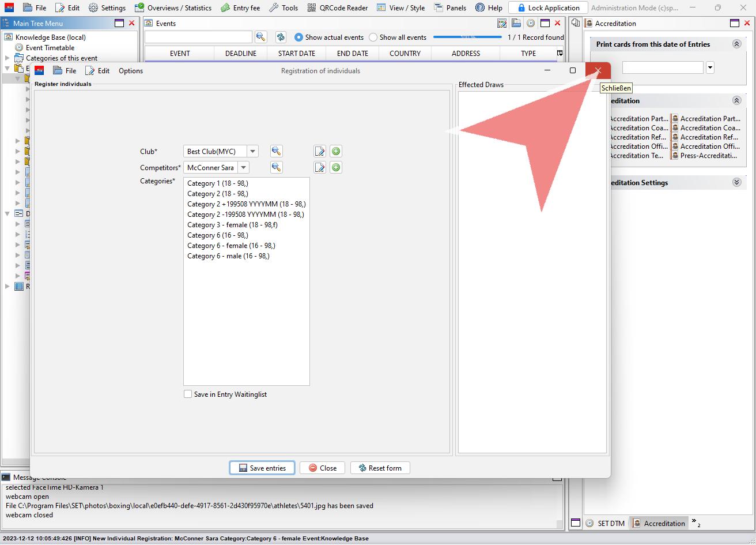Click the Save entries button
Screen dimensions: 756x545
(x=262, y=468)
